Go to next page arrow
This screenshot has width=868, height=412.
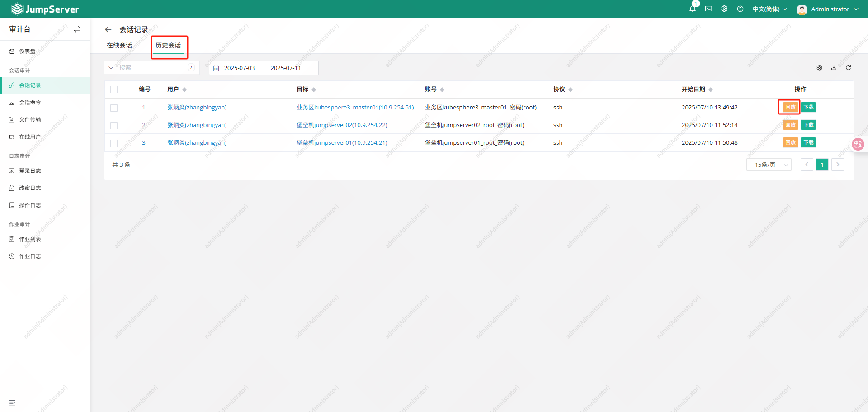click(x=838, y=165)
